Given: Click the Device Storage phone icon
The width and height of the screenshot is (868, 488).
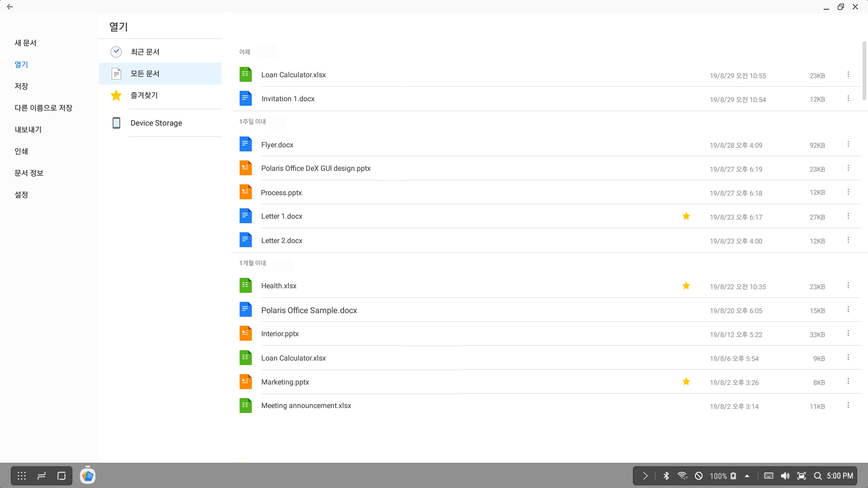Looking at the screenshot, I should pos(116,123).
